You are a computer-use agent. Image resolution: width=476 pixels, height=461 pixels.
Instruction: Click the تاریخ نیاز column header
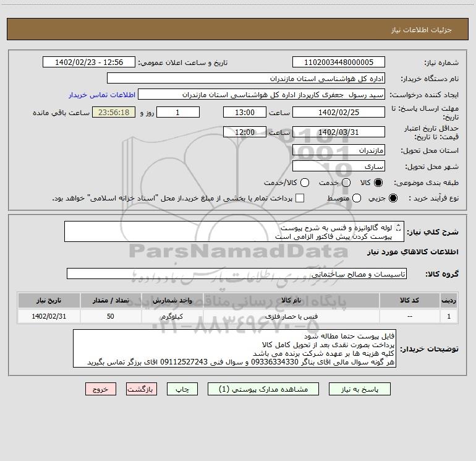coord(49,300)
